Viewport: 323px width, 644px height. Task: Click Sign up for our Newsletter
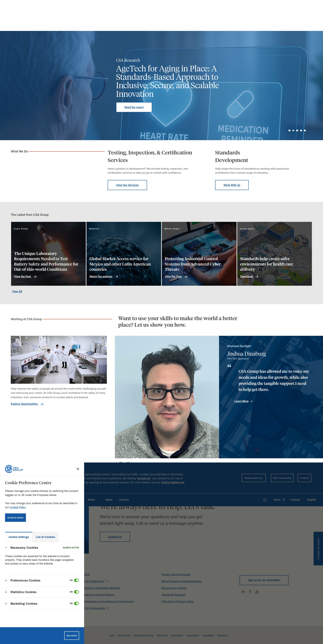click(264, 580)
